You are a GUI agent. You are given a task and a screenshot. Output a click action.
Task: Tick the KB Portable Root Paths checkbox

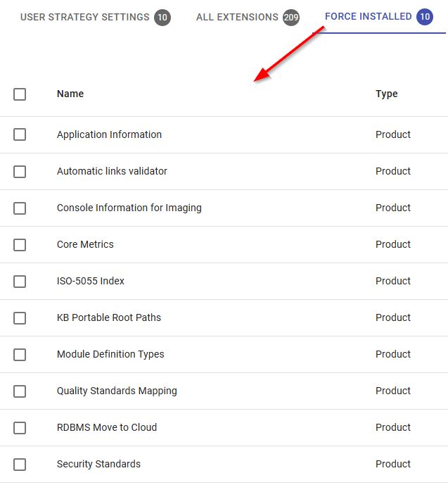pos(20,317)
